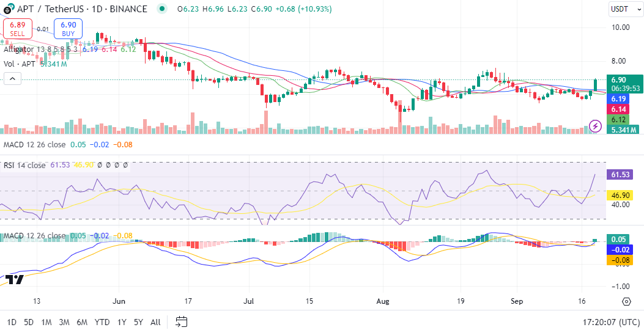The width and height of the screenshot is (644, 330).
Task: Click the -1.00 MACD axis label
Action: point(620,286)
